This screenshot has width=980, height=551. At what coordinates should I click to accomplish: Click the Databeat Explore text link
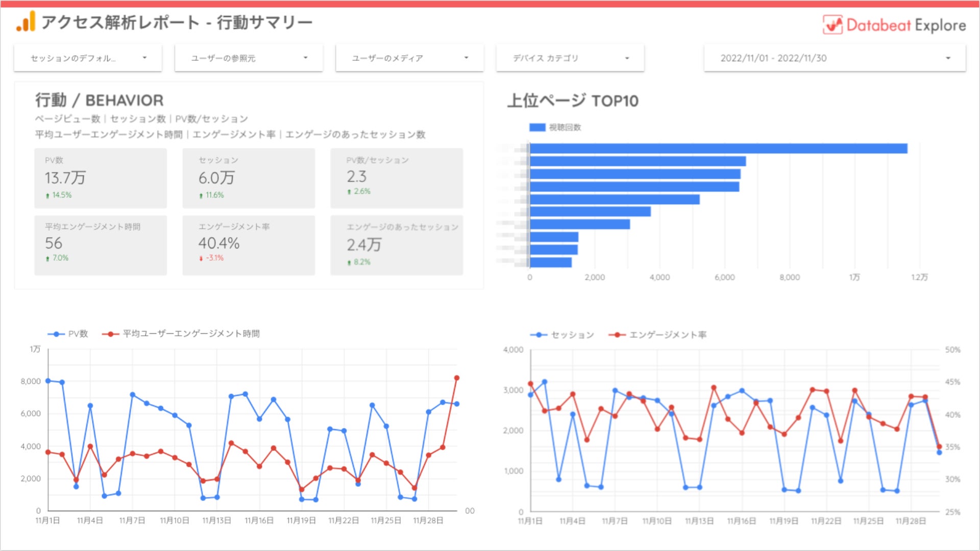[x=906, y=25]
